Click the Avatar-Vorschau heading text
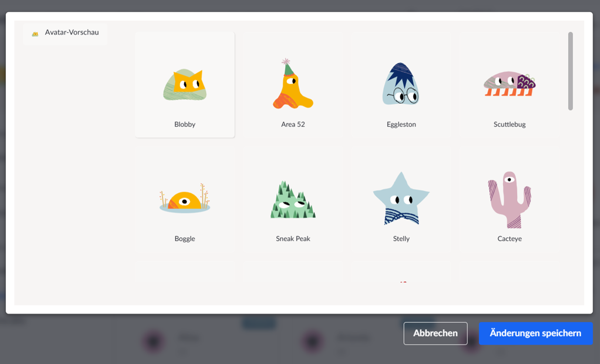Screen dimensions: 600x364 point(72,32)
